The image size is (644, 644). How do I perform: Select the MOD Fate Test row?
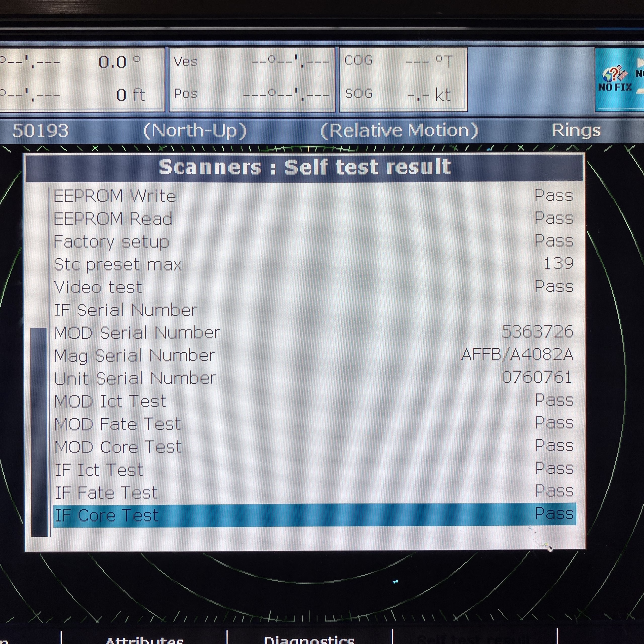pyautogui.click(x=314, y=424)
